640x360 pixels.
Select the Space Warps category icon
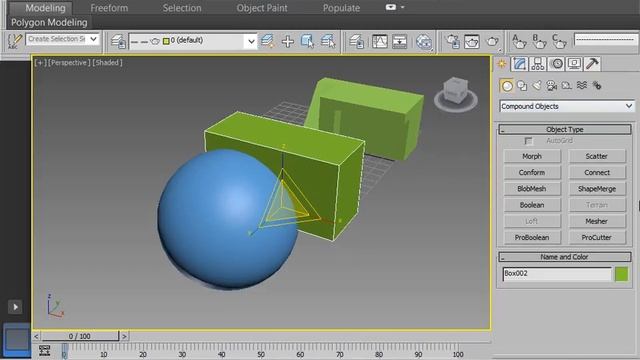(x=582, y=85)
